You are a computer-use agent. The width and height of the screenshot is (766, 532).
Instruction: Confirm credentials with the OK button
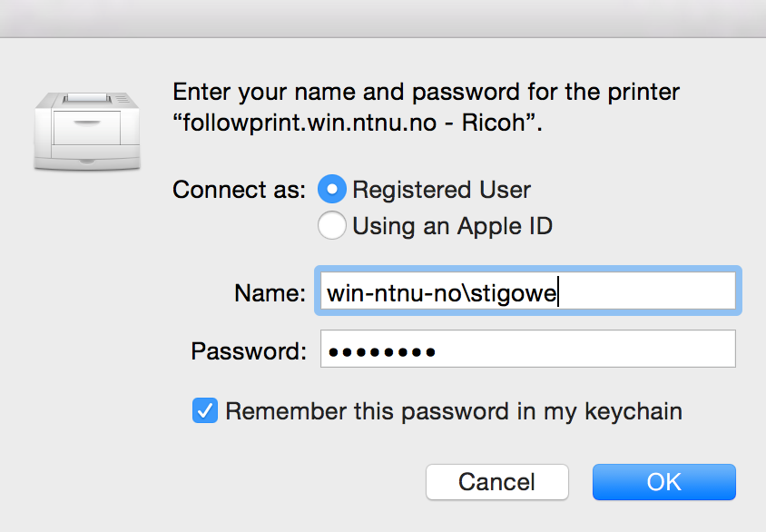[664, 482]
